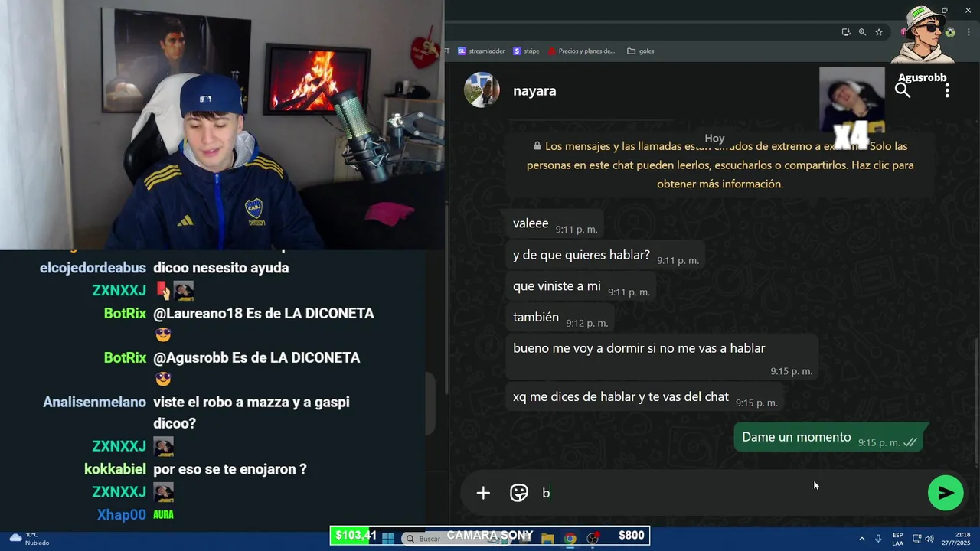Open the chat options three-dot menu
980x551 pixels.
pyautogui.click(x=947, y=90)
